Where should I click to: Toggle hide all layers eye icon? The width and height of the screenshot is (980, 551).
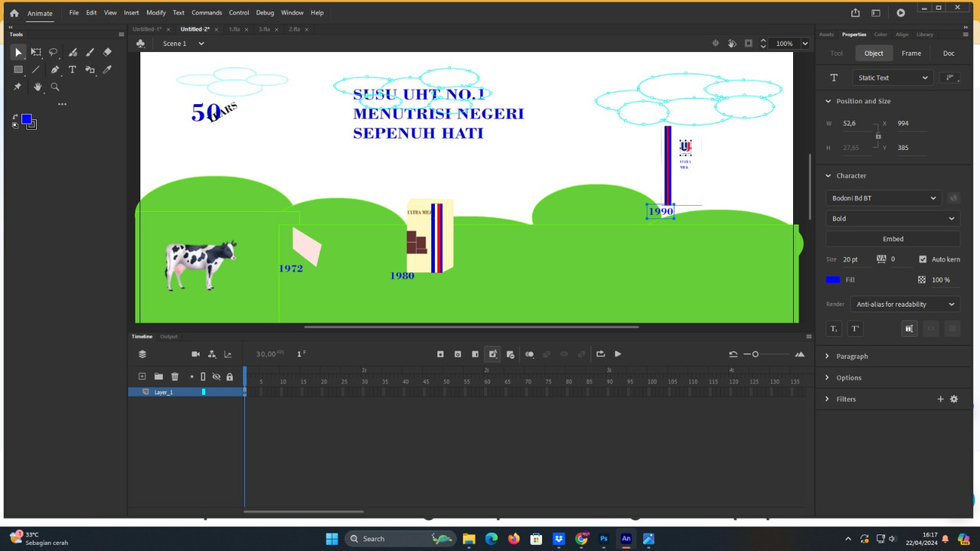[x=216, y=377]
